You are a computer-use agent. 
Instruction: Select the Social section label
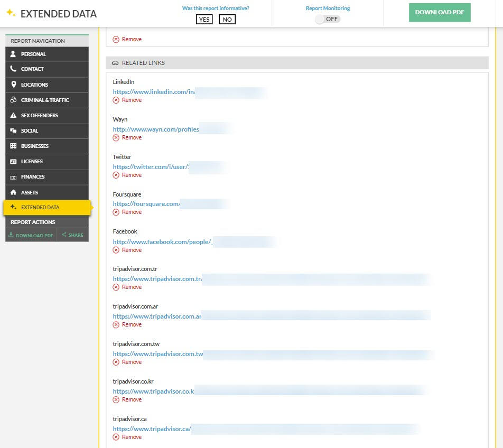[x=30, y=131]
